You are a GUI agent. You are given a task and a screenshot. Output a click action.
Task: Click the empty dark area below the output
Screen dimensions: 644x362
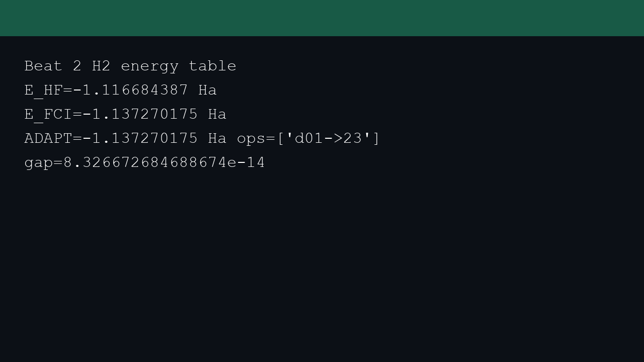click(x=322, y=266)
